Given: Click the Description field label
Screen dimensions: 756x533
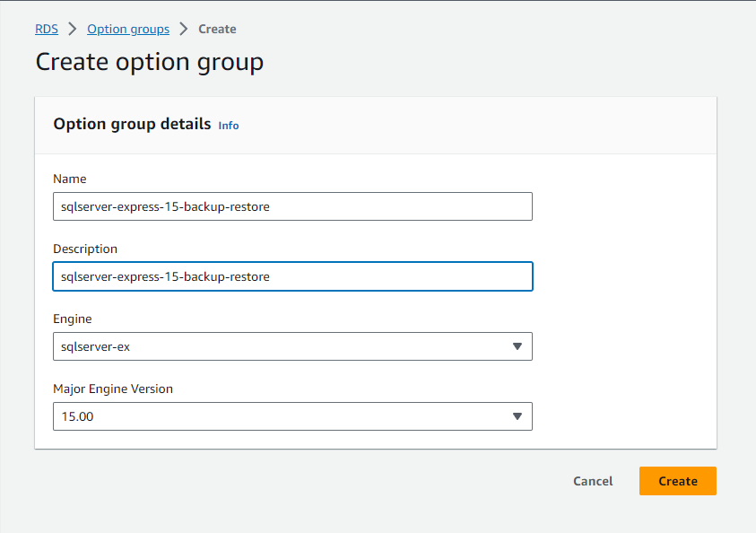Looking at the screenshot, I should [85, 249].
